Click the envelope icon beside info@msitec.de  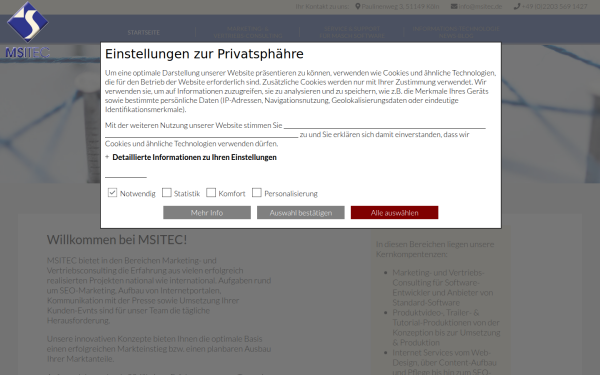click(x=454, y=6)
